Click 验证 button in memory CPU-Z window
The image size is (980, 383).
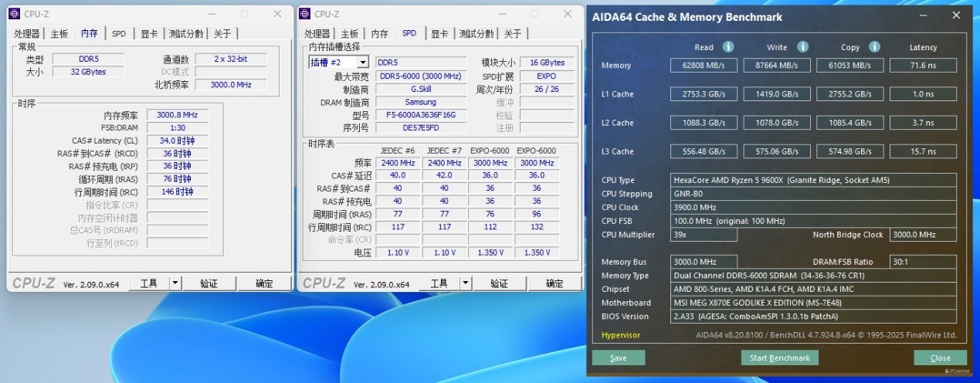click(x=209, y=283)
